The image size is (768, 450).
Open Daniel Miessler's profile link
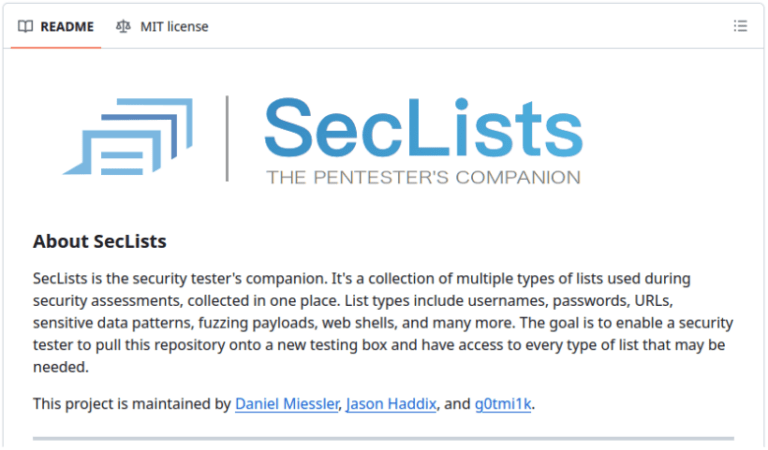288,405
